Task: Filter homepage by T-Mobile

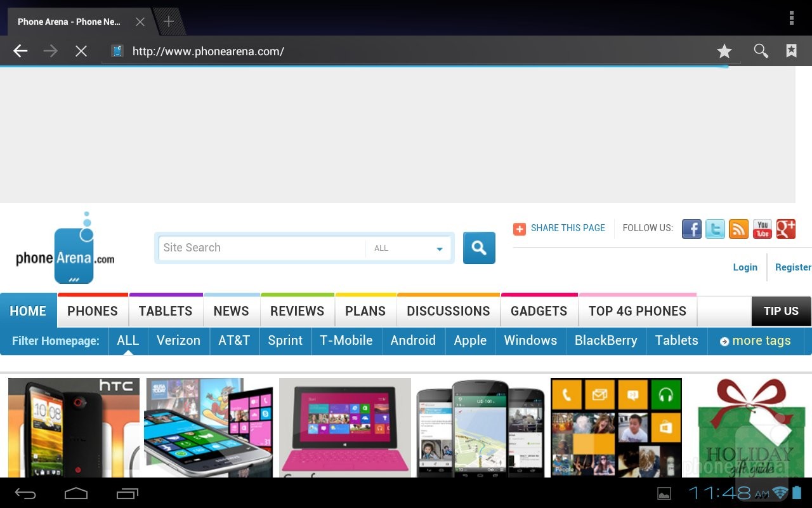Action: click(x=346, y=340)
